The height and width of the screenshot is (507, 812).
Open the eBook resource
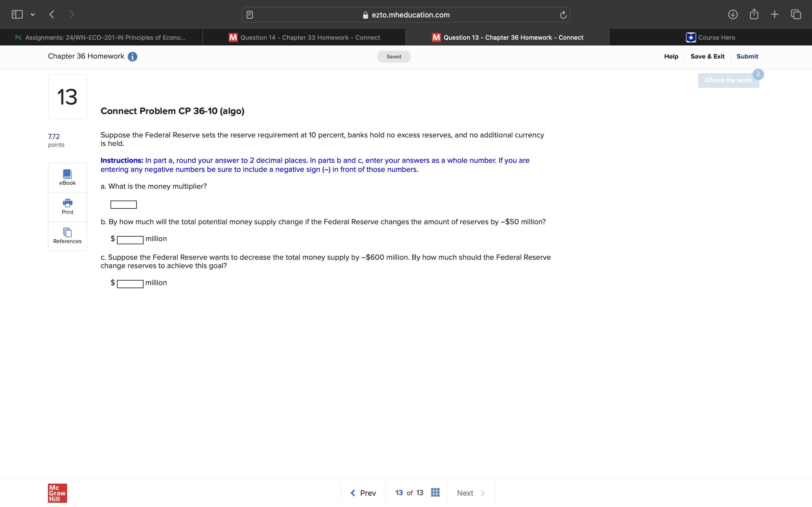click(x=67, y=177)
